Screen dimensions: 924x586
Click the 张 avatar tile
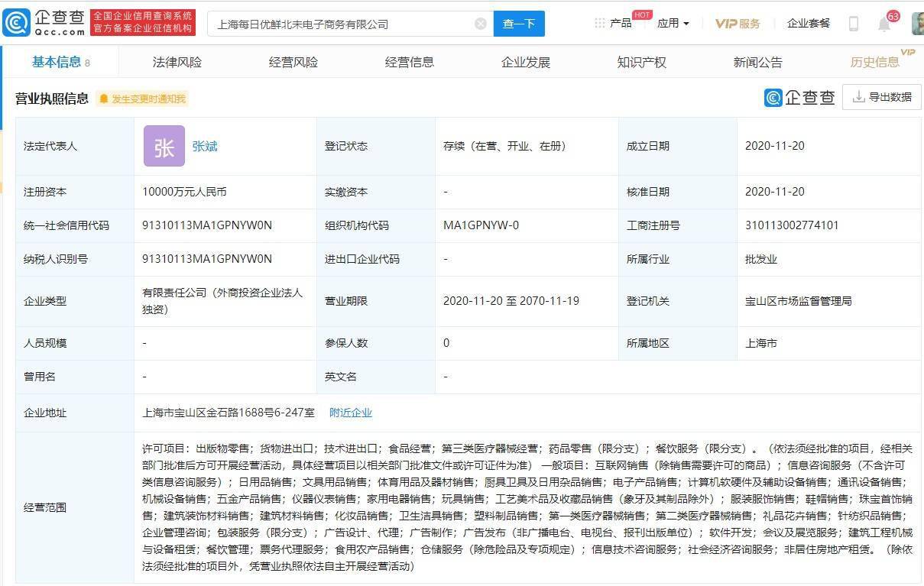coord(164,146)
